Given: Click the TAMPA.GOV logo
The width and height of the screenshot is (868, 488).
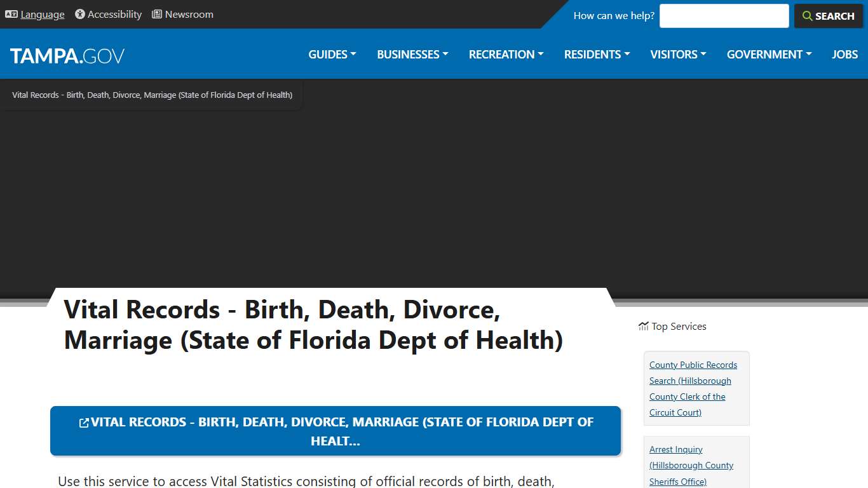Looking at the screenshot, I should (67, 55).
